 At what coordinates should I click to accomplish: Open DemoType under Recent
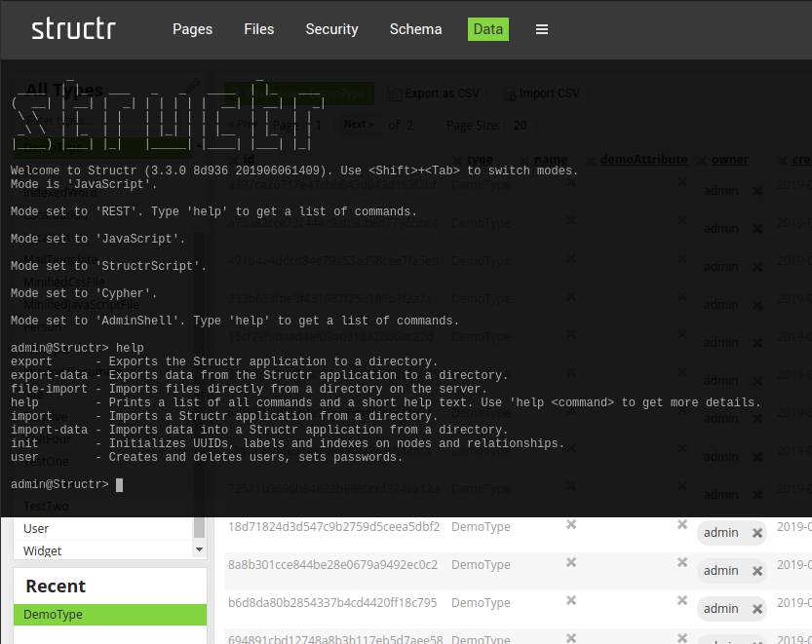110,615
